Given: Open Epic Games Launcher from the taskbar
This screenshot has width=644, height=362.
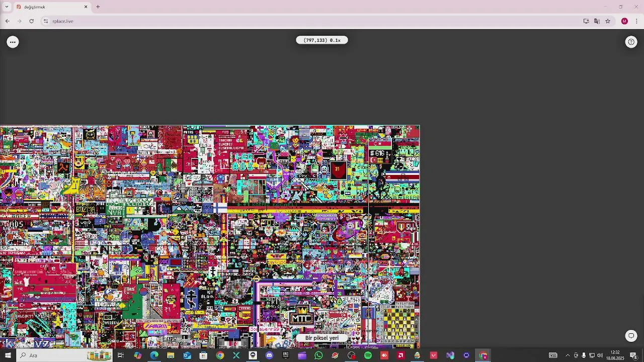Looking at the screenshot, I should tap(286, 355).
